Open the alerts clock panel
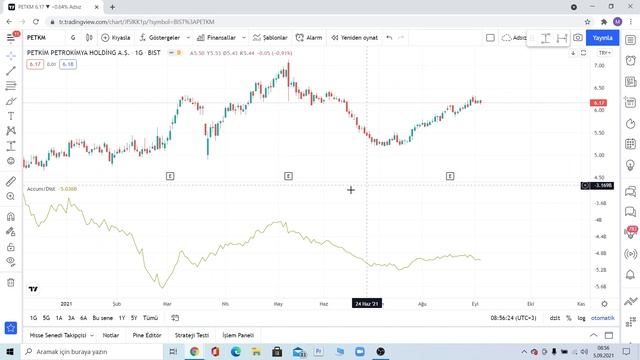This screenshot has height=360, width=640. pos(630,60)
